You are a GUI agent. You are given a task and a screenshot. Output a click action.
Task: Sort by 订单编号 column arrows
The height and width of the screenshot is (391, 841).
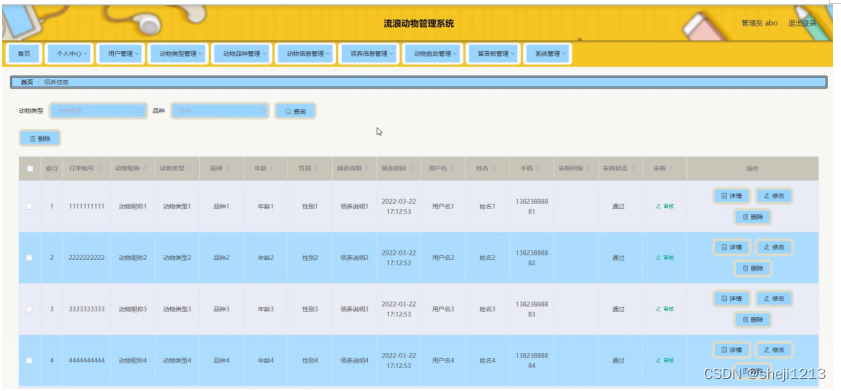point(99,168)
